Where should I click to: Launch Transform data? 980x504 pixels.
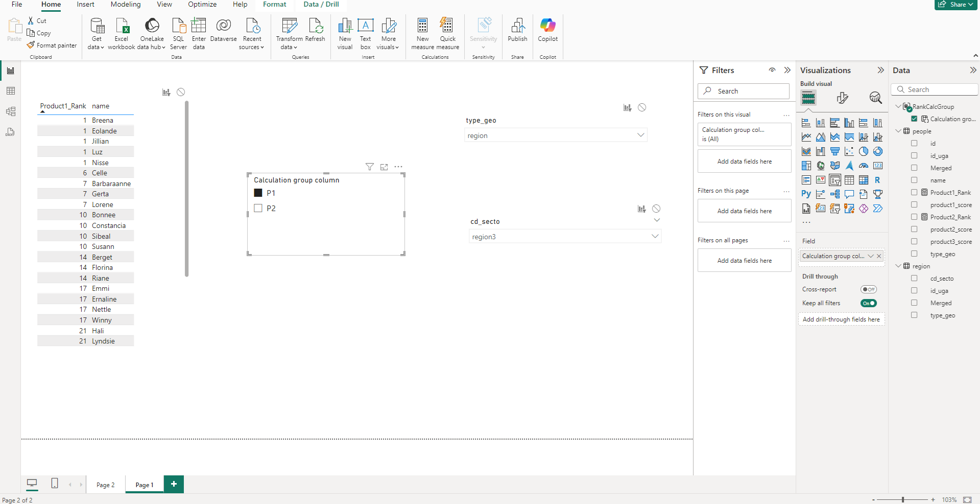tap(289, 34)
